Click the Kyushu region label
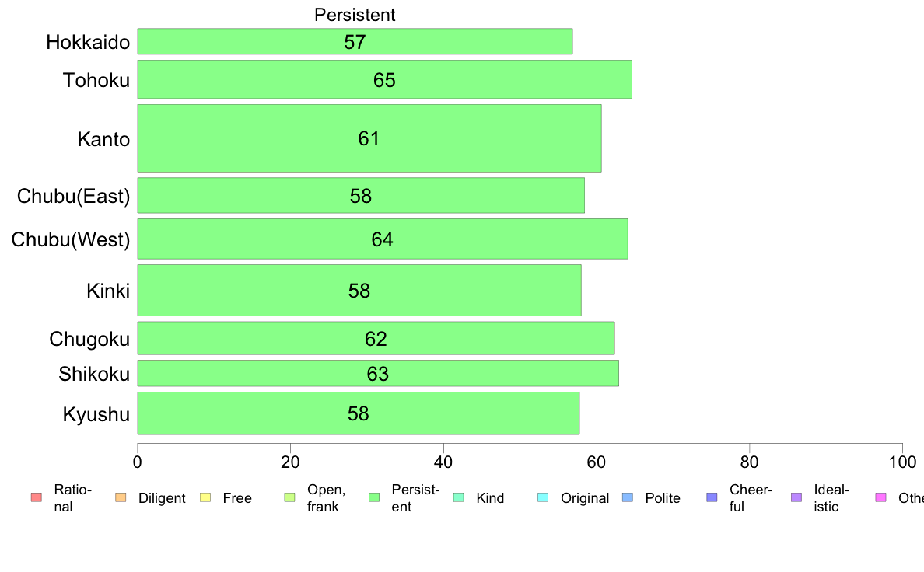924x572 pixels. [96, 415]
